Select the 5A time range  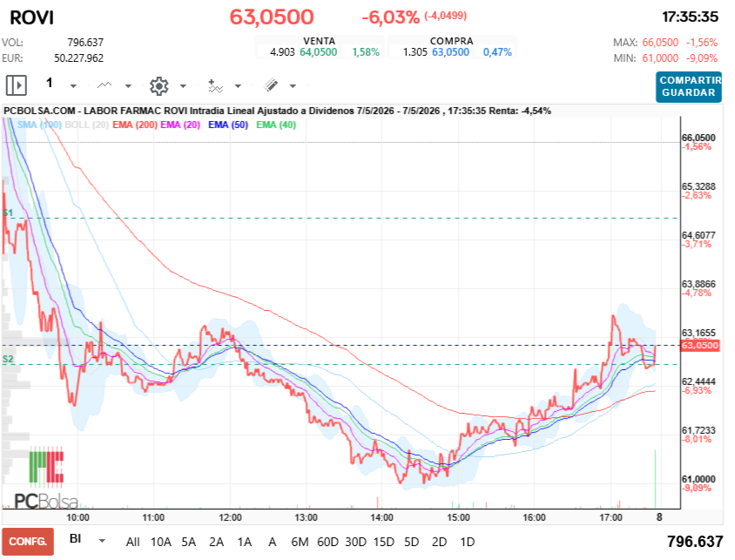pyautogui.click(x=188, y=543)
